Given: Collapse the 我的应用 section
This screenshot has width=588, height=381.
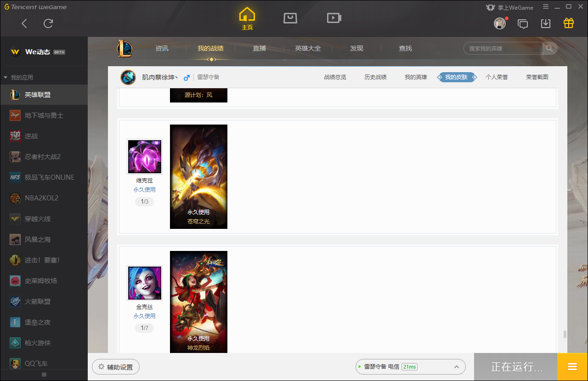Looking at the screenshot, I should (x=18, y=77).
